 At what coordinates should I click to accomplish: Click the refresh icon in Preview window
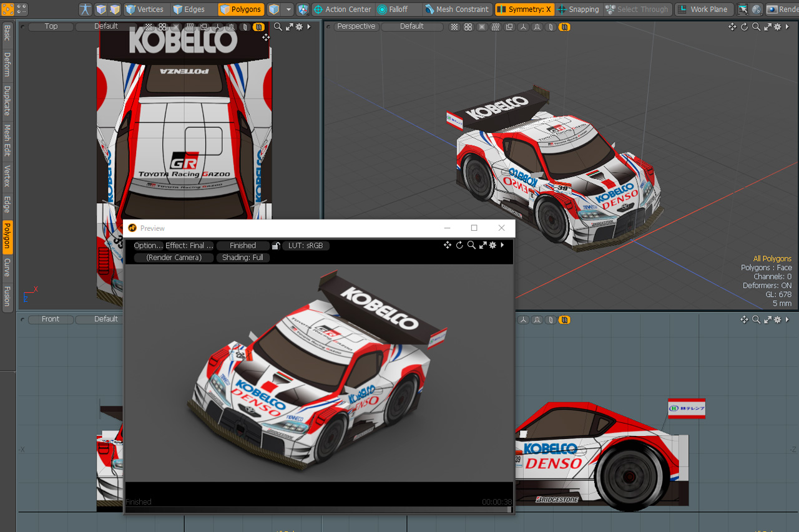click(459, 245)
